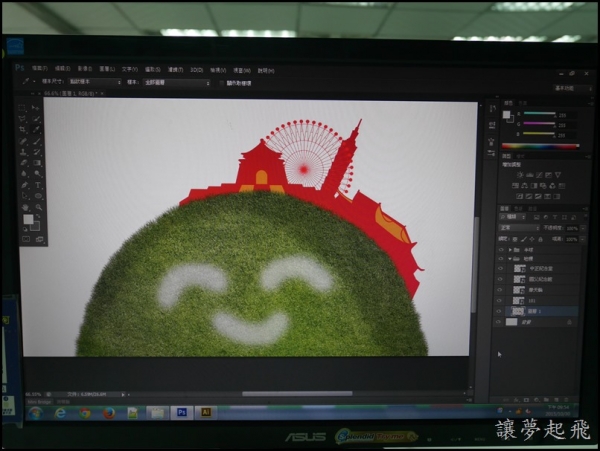
Task: Open the 圖層(L) menu
Action: point(107,69)
